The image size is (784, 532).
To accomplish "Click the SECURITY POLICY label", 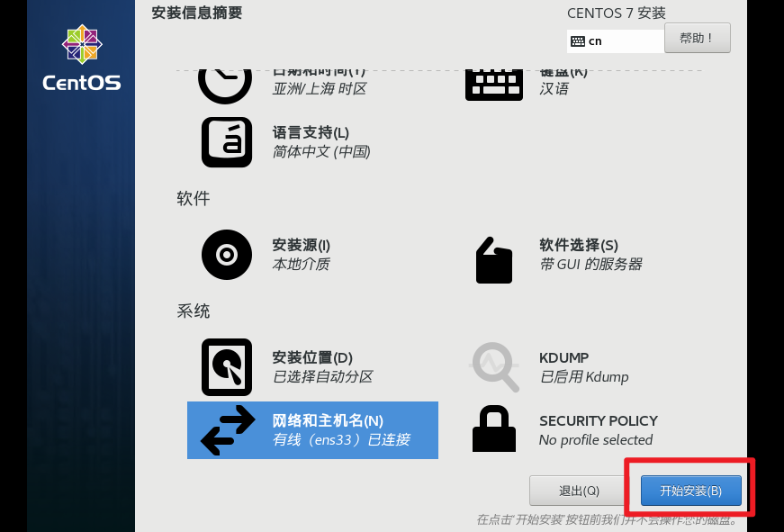I will click(599, 421).
